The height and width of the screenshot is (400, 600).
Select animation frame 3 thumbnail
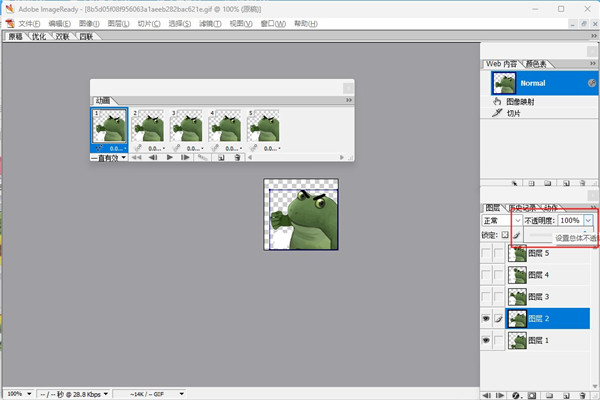[187, 127]
